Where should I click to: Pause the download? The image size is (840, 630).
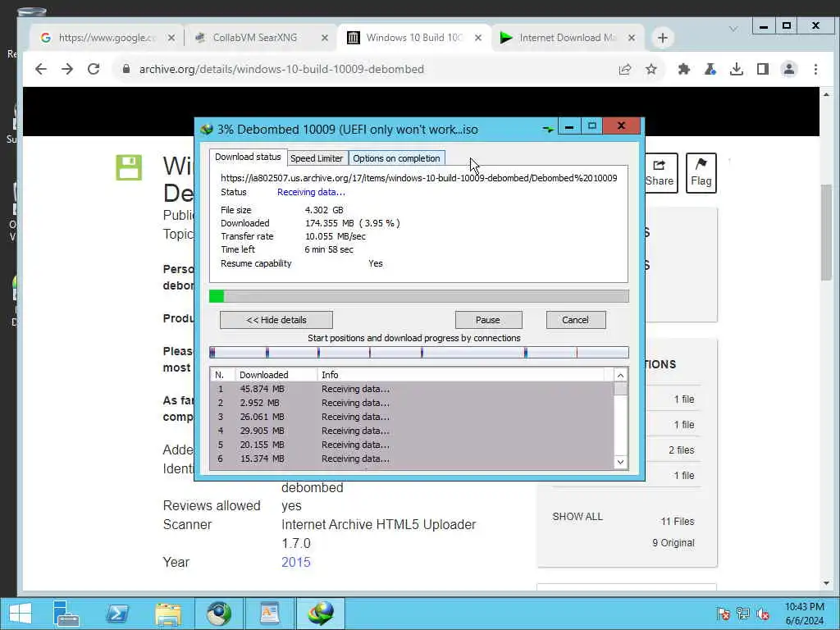pos(488,320)
